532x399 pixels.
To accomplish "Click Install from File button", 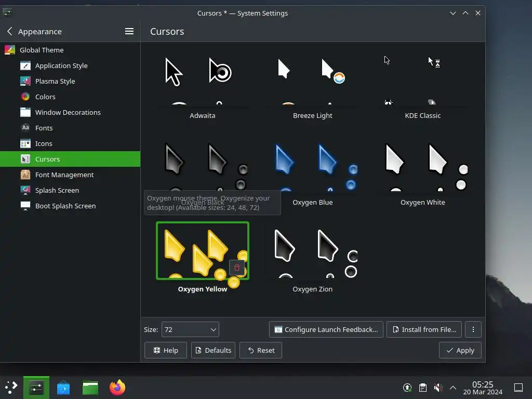I will pyautogui.click(x=424, y=329).
